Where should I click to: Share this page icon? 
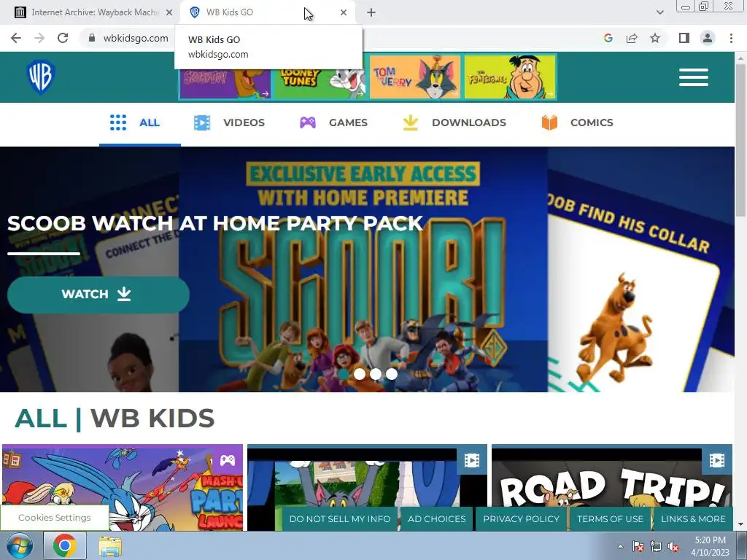pyautogui.click(x=632, y=38)
